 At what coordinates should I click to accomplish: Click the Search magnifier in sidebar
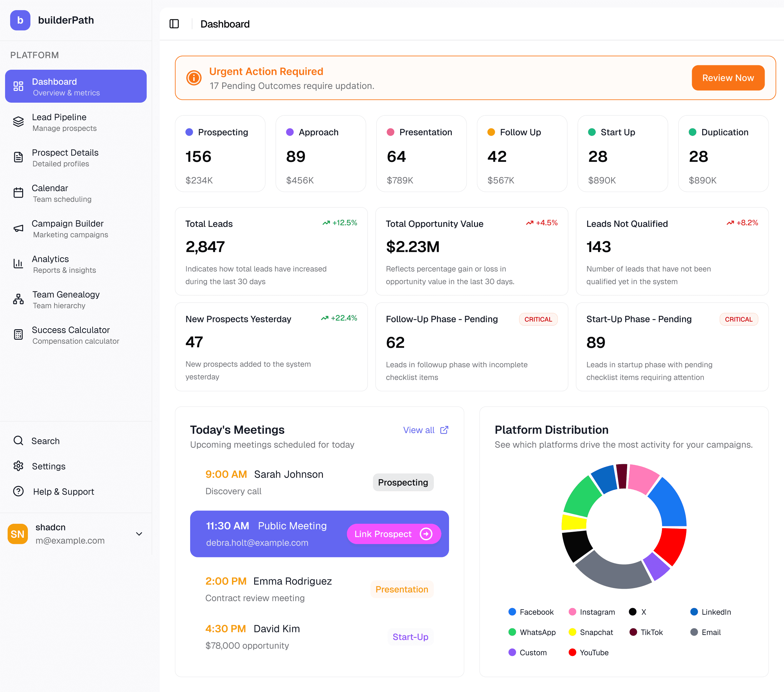18,440
